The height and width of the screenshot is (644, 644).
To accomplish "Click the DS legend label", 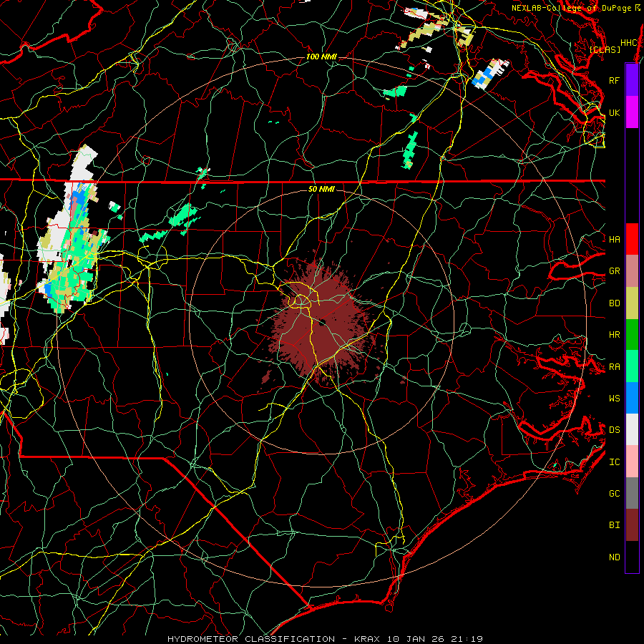I will coord(614,429).
